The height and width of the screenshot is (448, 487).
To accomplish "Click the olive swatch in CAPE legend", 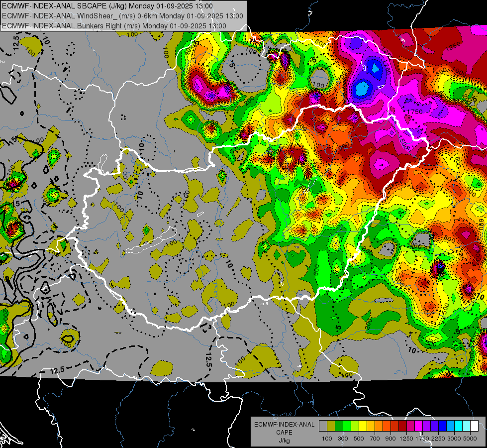I will [x=331, y=426].
